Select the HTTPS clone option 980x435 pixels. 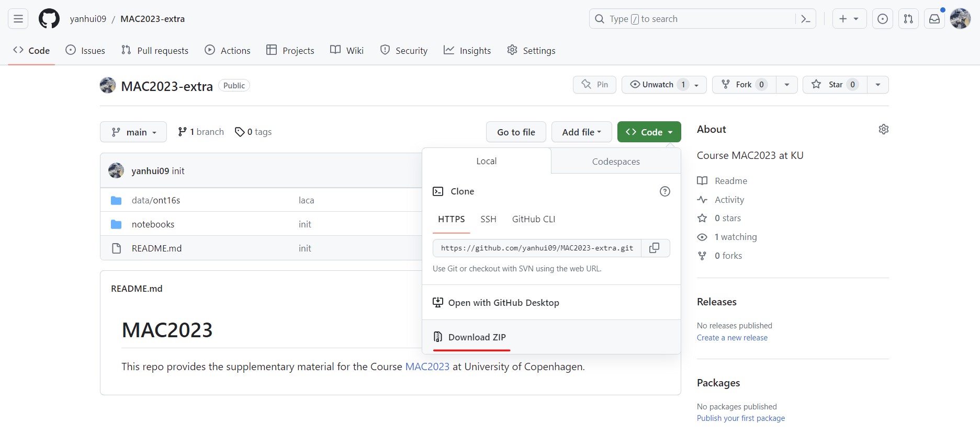(x=452, y=220)
